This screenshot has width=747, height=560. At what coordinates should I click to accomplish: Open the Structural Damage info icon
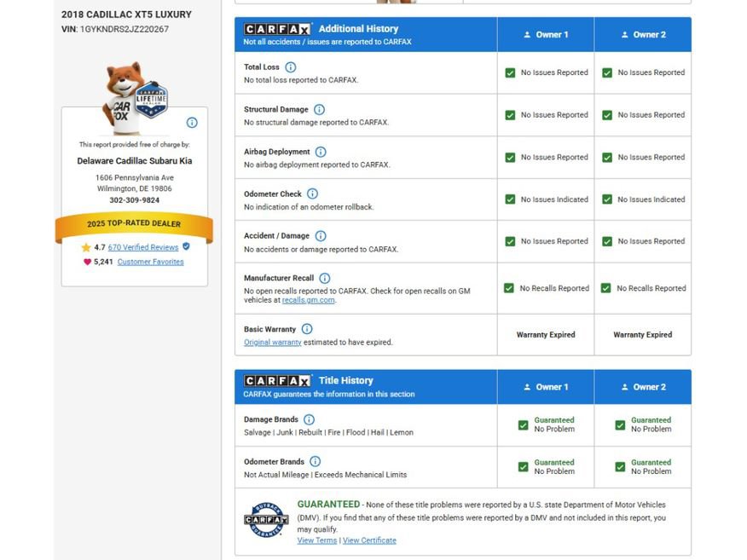319,109
